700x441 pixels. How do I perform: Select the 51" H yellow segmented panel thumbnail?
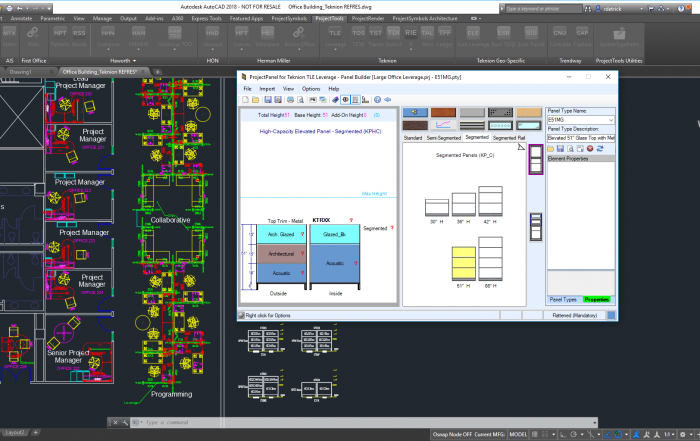463,263
